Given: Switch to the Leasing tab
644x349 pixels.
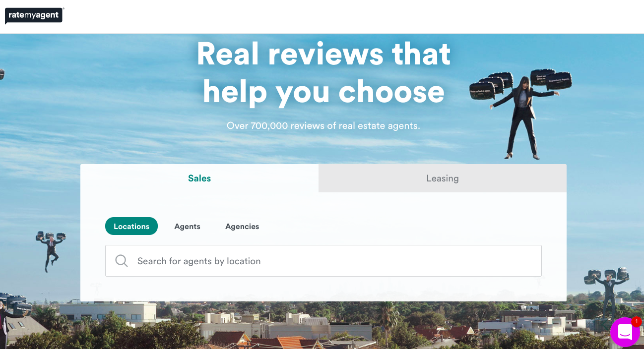Looking at the screenshot, I should (x=443, y=178).
